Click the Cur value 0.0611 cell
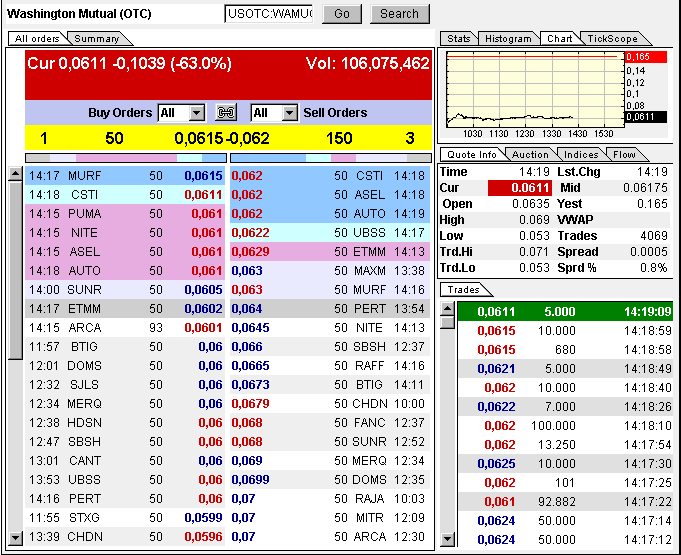The image size is (681, 555). pos(520,188)
